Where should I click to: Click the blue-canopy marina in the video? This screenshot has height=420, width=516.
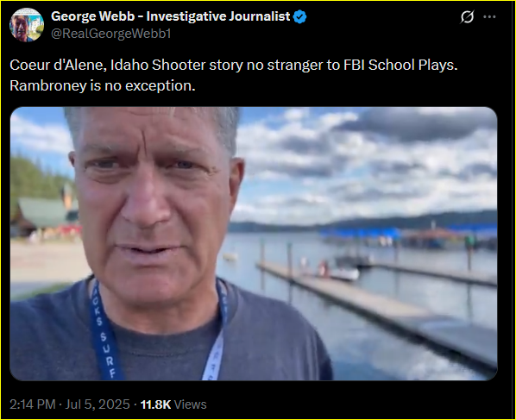[408, 237]
